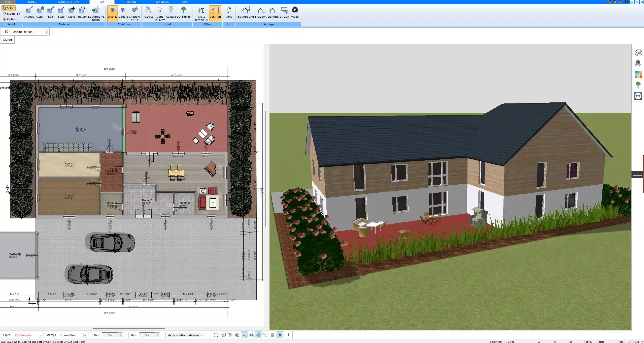Click the layers copy icon in bottom toolbar
The image size is (644, 343).
pos(237,335)
